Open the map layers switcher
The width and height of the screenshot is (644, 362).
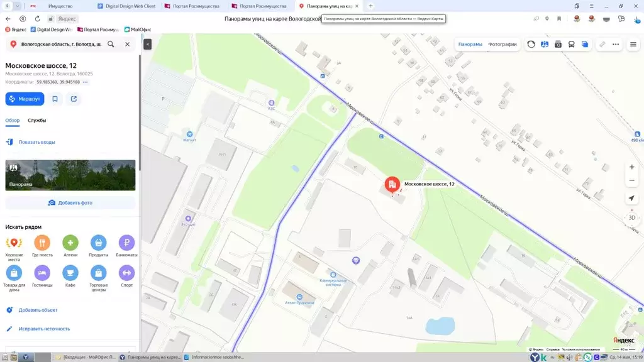(585, 45)
